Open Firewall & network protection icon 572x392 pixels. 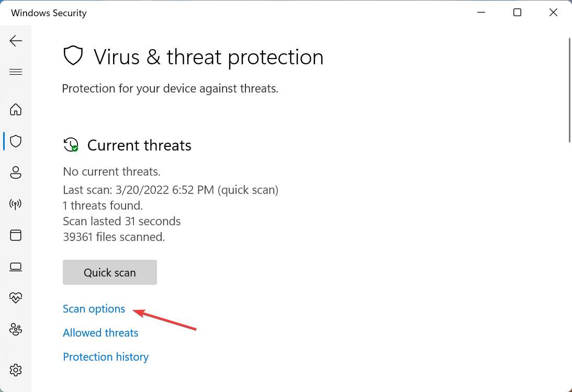coord(16,204)
